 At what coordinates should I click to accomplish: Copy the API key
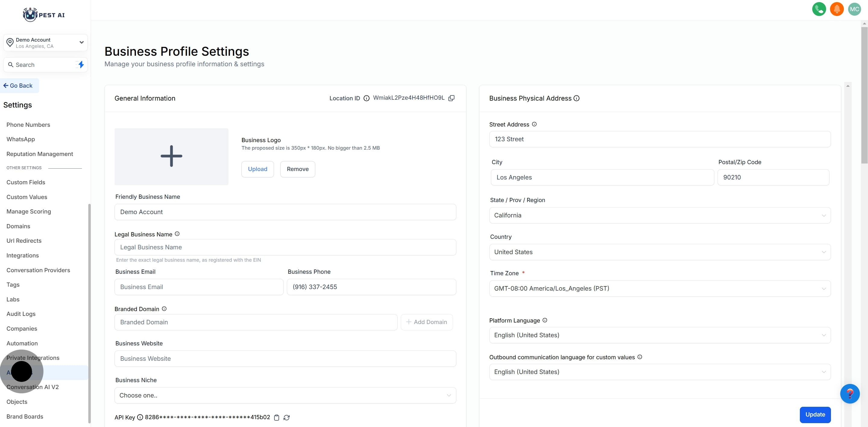277,418
